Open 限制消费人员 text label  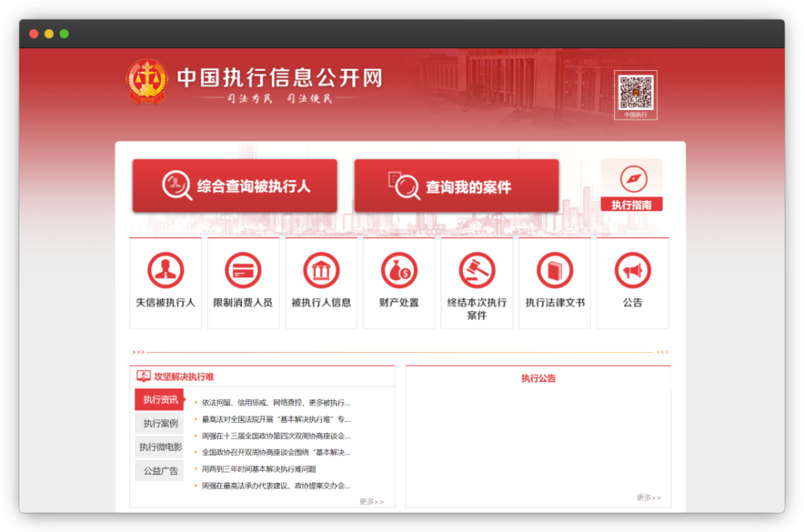pos(243,302)
